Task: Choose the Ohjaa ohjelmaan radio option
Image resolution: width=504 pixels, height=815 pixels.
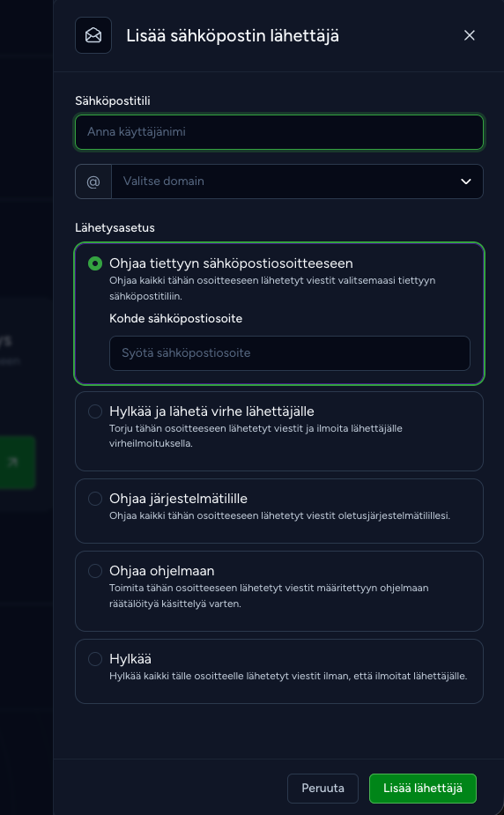Action: click(95, 571)
